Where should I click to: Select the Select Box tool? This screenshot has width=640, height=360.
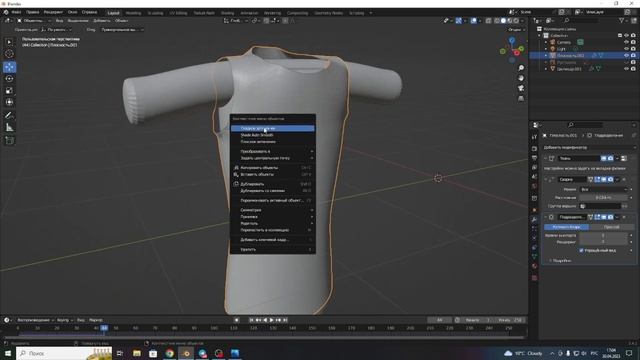pyautogui.click(x=9, y=42)
